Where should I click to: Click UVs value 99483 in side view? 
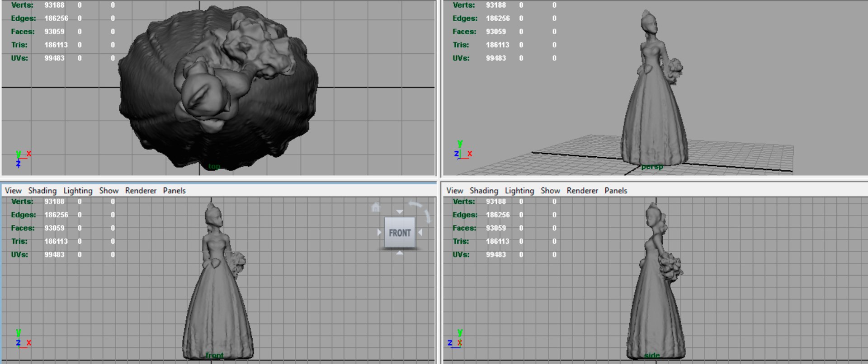click(x=496, y=255)
